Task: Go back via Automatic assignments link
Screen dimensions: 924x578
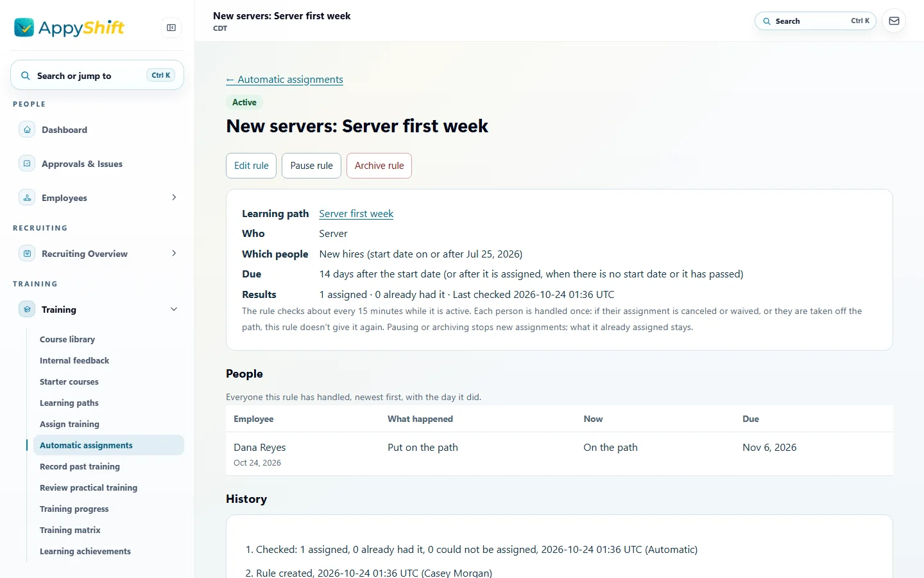Action: [x=284, y=80]
